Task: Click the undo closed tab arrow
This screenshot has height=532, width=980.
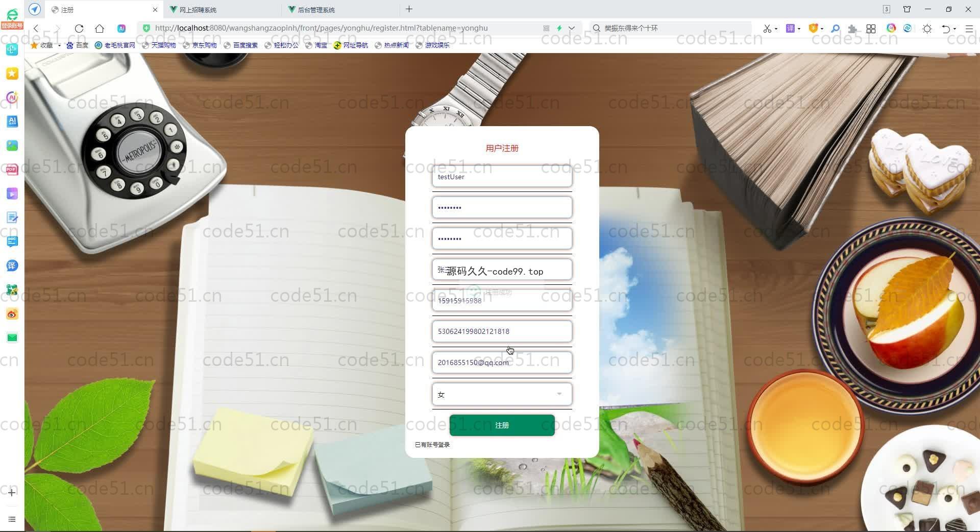Action: click(x=946, y=29)
